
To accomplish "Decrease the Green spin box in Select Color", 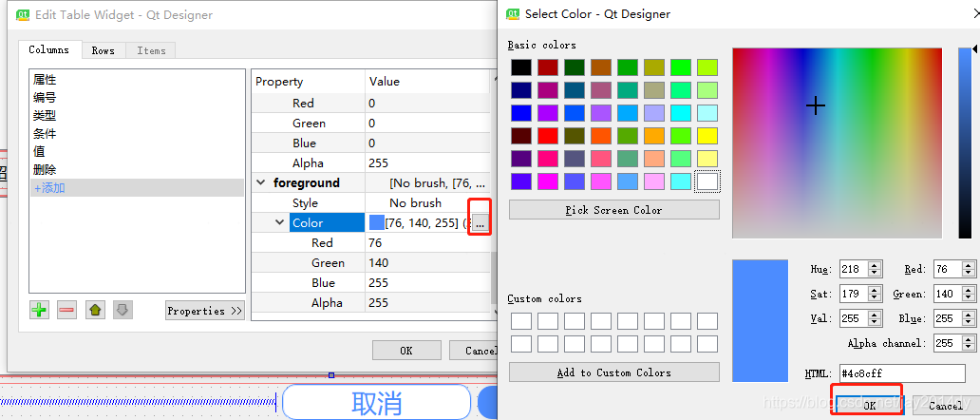I will tap(969, 298).
